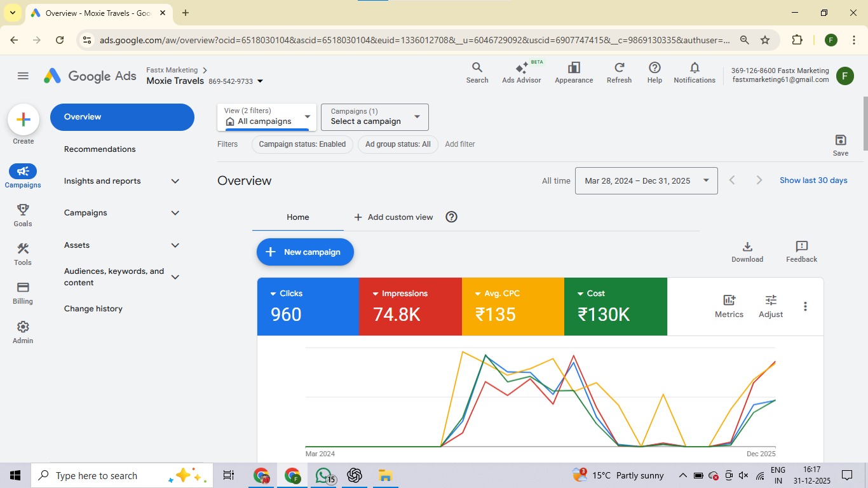Open the Ads Advisor beta feature
Viewport: 868px width, 488px height.
521,71
